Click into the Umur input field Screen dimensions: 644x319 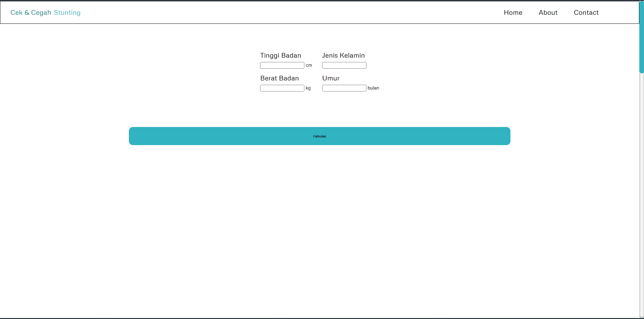click(x=344, y=88)
